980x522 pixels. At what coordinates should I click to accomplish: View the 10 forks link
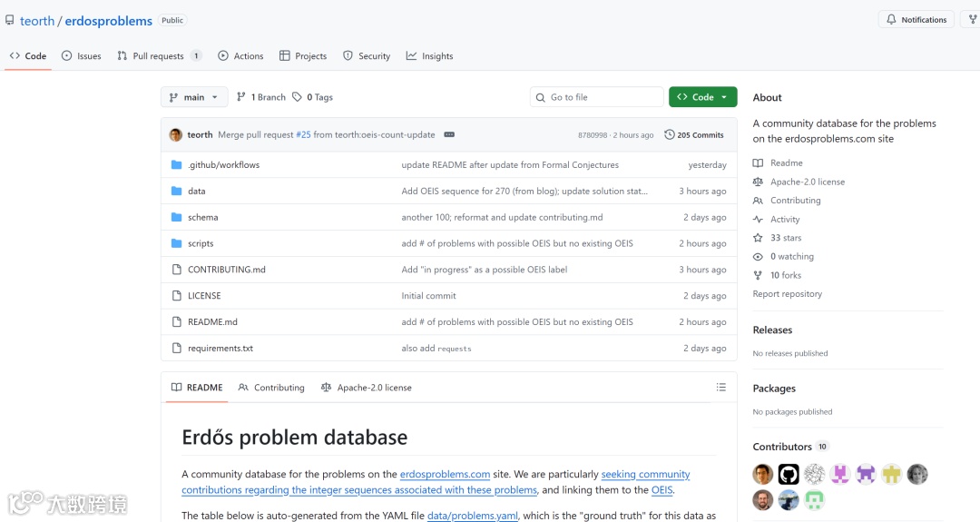(777, 275)
